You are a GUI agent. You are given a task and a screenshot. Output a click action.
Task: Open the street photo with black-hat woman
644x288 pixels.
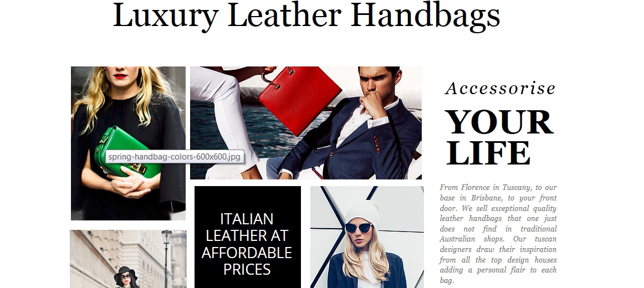(x=128, y=259)
